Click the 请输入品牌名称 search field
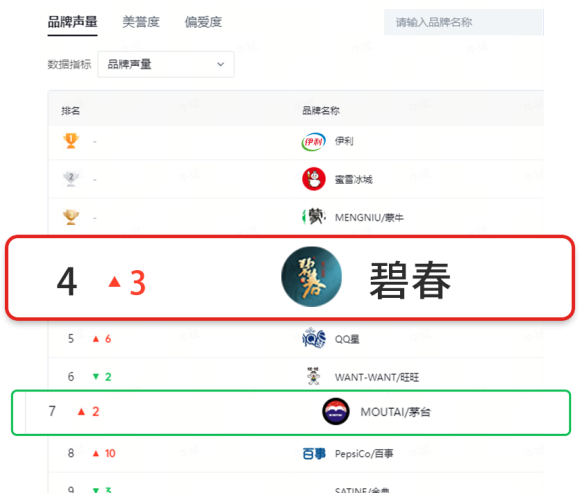 point(464,22)
